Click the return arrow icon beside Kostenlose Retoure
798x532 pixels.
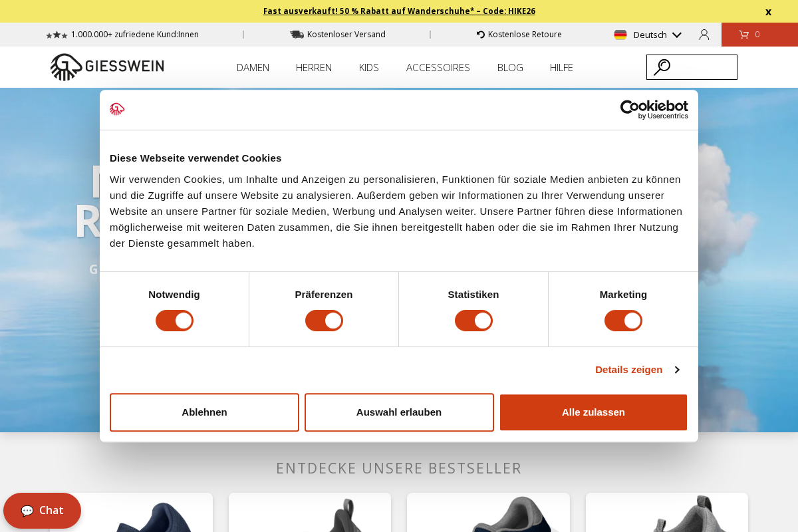click(x=480, y=34)
